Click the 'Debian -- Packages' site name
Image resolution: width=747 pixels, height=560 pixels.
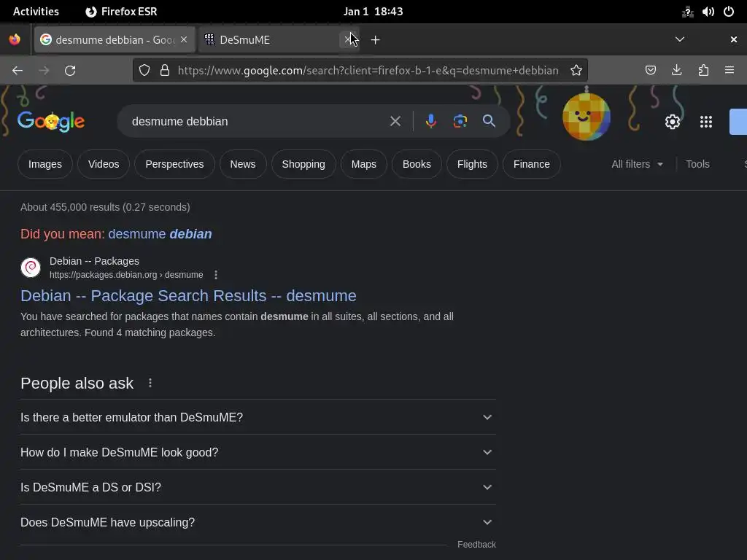click(x=94, y=261)
